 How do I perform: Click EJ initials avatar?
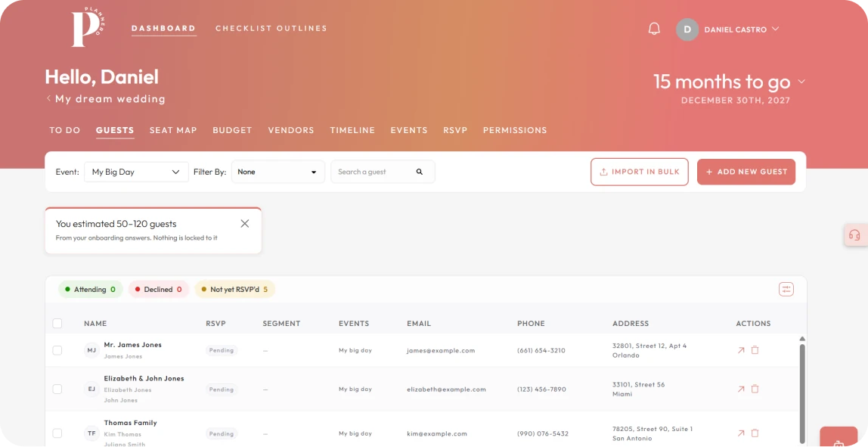click(x=91, y=389)
